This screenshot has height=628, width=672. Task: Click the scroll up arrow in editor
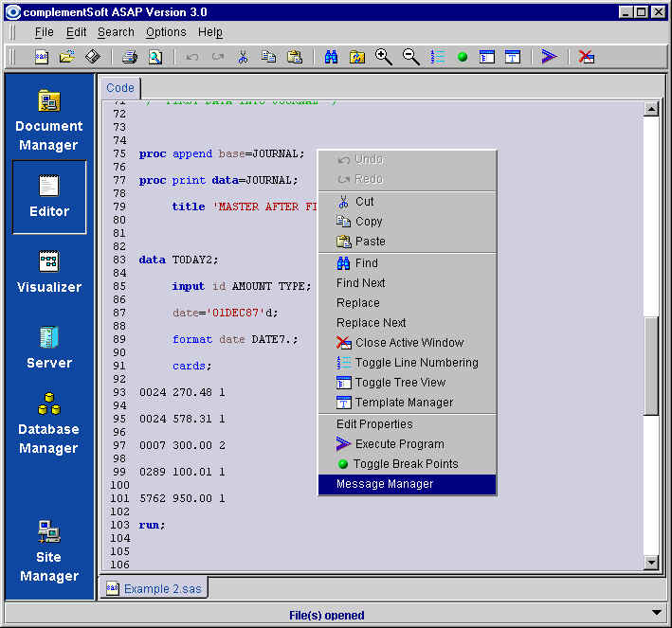[651, 109]
